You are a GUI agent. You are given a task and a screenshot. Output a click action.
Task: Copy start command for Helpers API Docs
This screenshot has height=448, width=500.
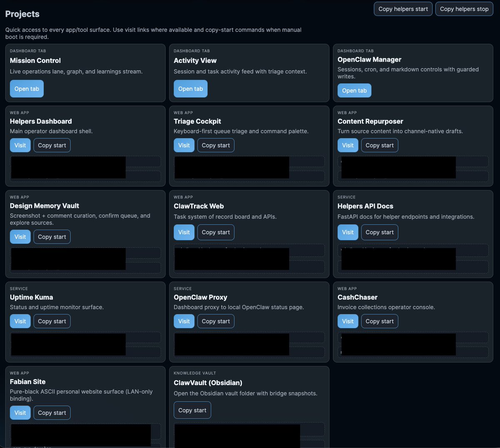(x=380, y=232)
